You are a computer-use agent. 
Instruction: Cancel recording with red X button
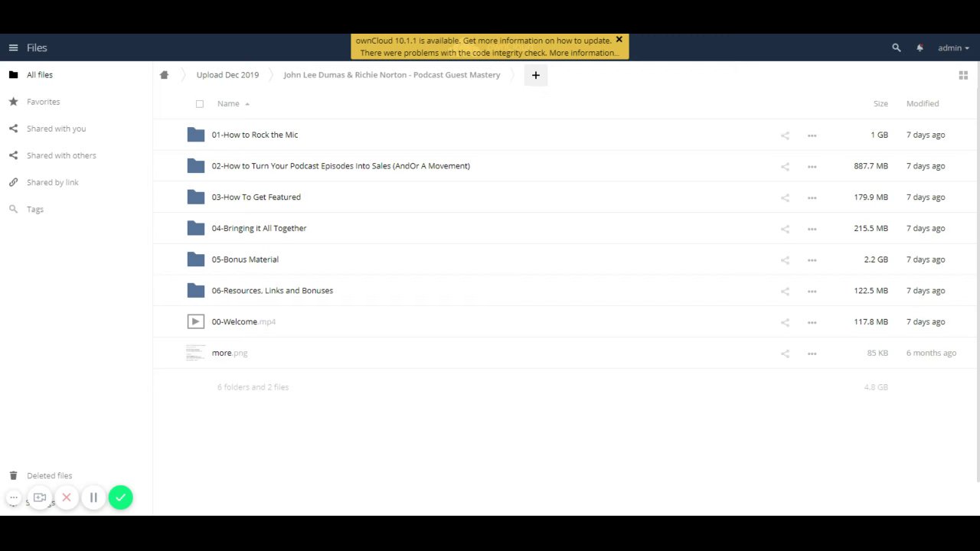point(67,497)
